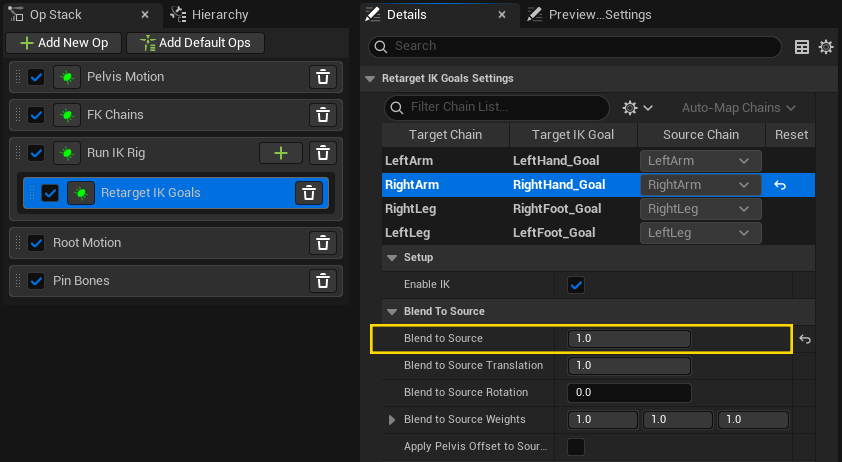Sort by Target IK Goal column header
The image size is (842, 462).
click(x=573, y=135)
